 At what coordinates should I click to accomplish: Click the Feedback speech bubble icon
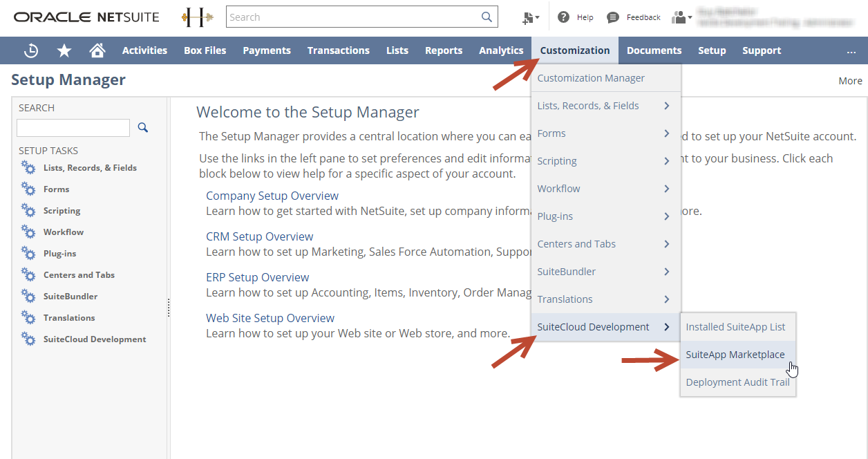(x=612, y=17)
